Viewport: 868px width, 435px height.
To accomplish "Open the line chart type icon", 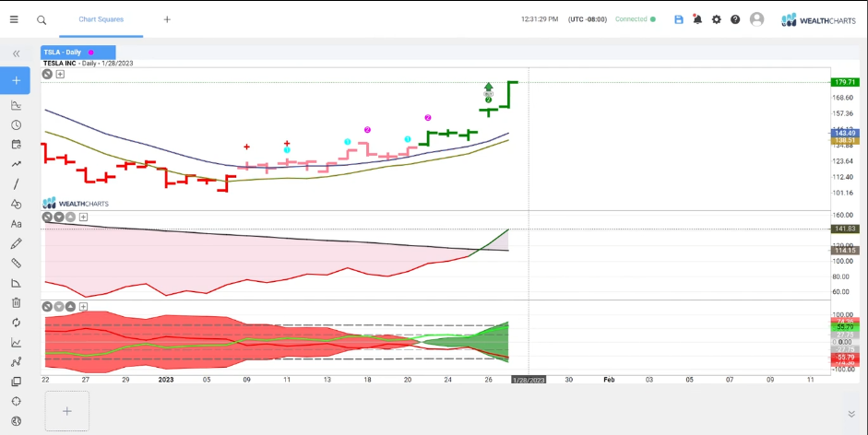I will click(16, 343).
